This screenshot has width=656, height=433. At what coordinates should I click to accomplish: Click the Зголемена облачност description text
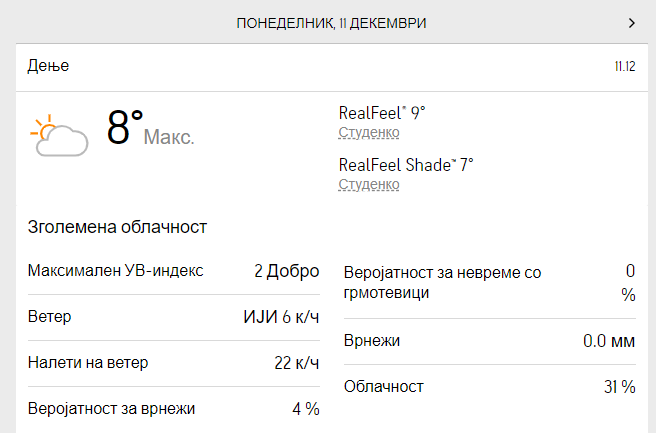(x=117, y=227)
